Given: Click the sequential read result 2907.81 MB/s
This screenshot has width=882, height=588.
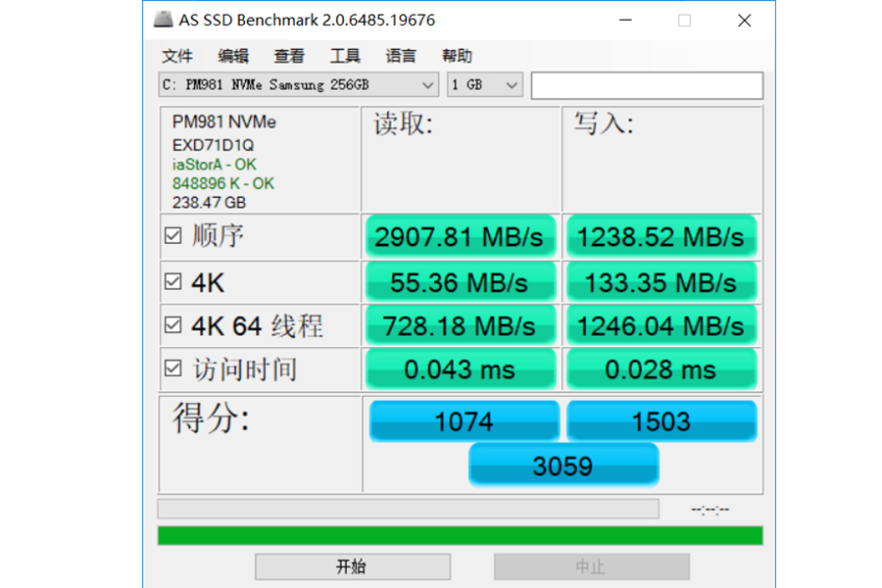Looking at the screenshot, I should pos(461,236).
